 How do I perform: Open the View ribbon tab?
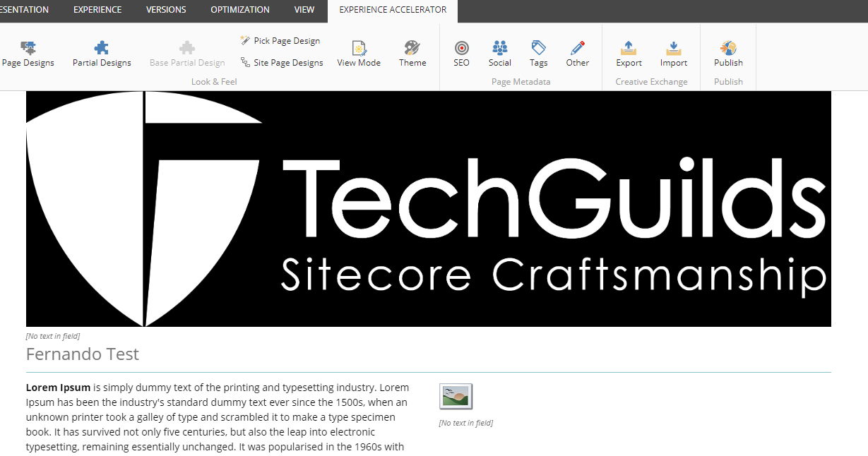304,10
